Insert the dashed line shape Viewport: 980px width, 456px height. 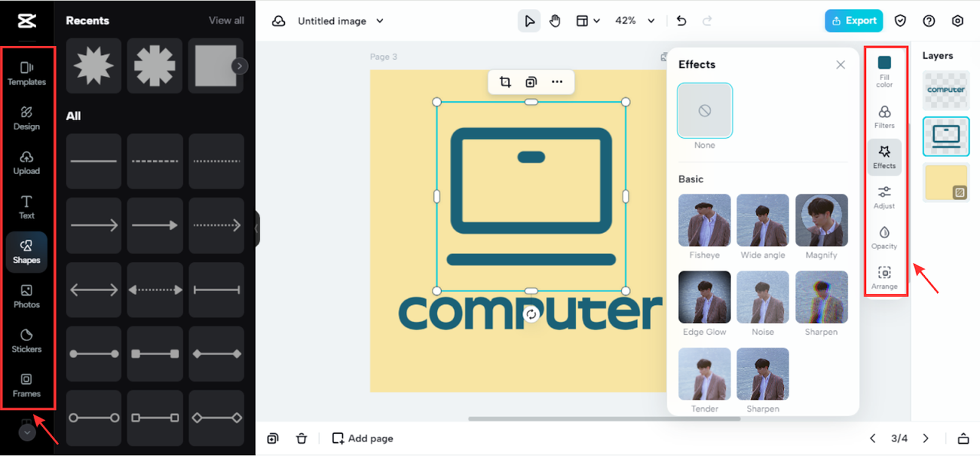click(x=155, y=161)
